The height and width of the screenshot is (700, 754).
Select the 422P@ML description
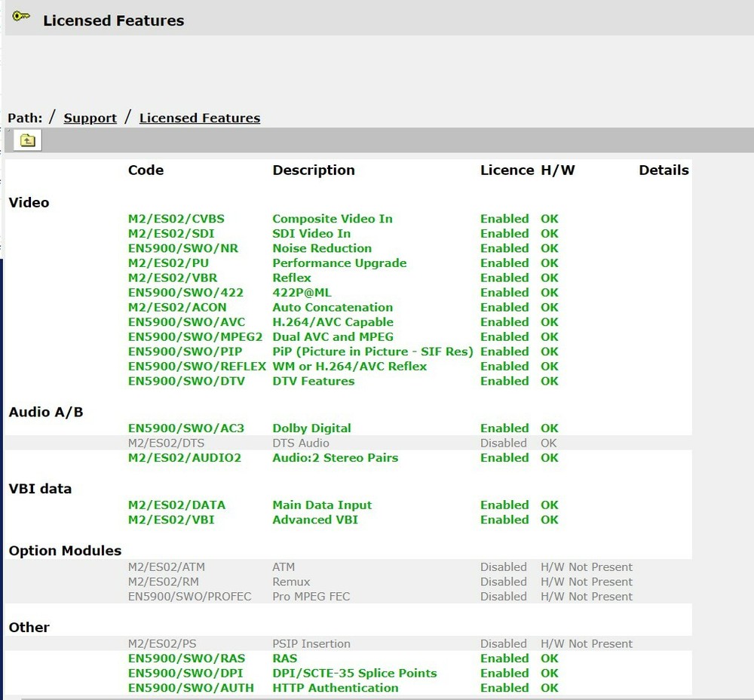click(302, 293)
